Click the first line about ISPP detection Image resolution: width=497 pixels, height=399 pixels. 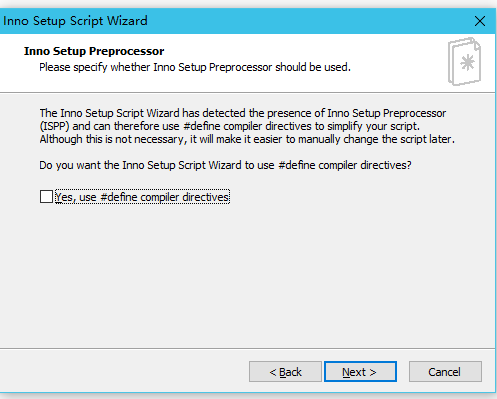click(243, 113)
